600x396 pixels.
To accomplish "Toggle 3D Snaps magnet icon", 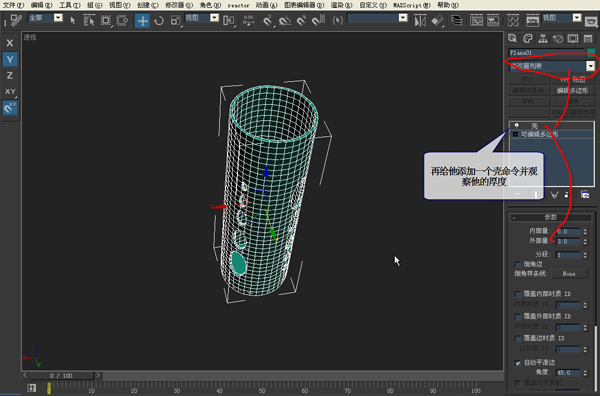I will (x=268, y=20).
